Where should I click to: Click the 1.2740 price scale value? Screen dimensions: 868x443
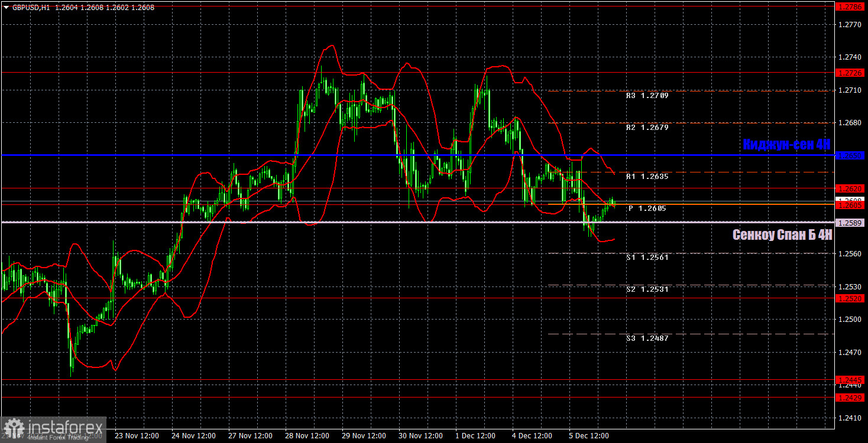850,57
